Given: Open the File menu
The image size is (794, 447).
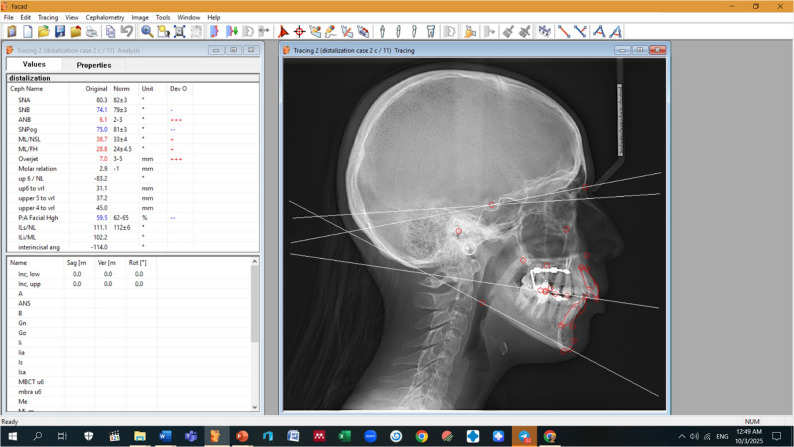Looking at the screenshot, I should (9, 17).
